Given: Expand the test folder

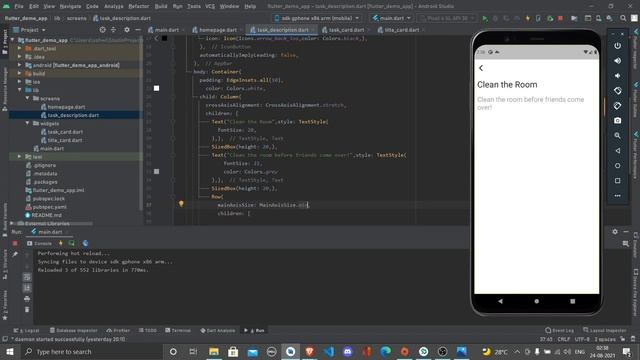Looking at the screenshot, I should [20, 157].
